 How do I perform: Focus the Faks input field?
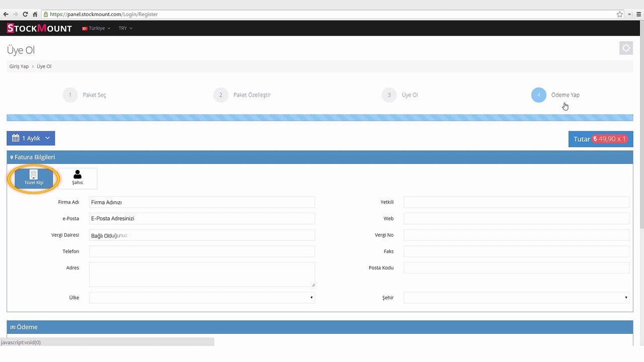pos(516,251)
